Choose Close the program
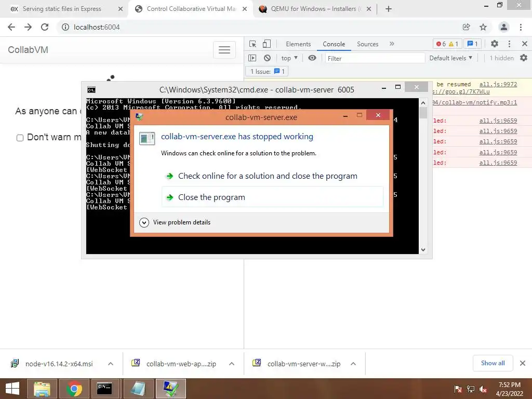Viewport: 532px width, 399px height. point(272,197)
